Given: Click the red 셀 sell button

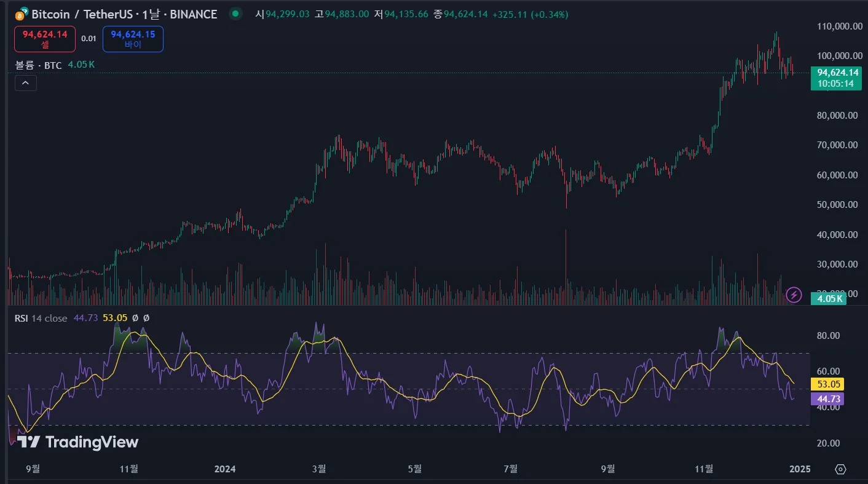Looking at the screenshot, I should coord(45,39).
